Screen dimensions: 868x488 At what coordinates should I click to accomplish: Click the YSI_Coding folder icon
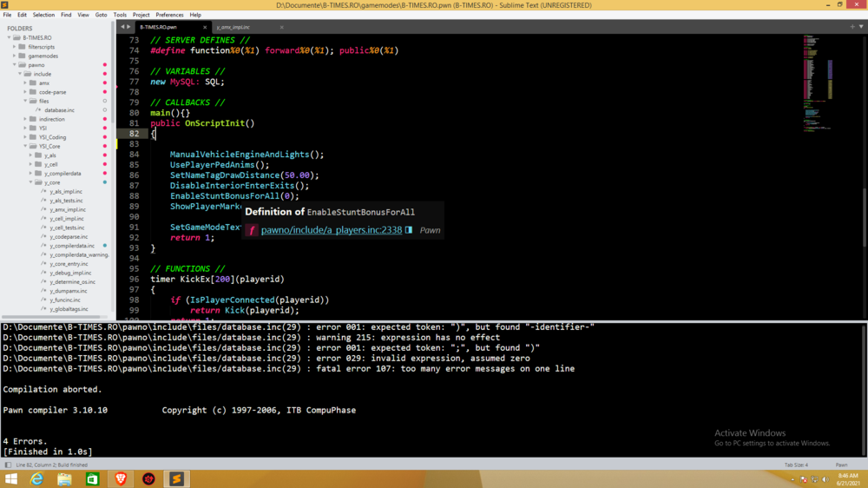(33, 137)
